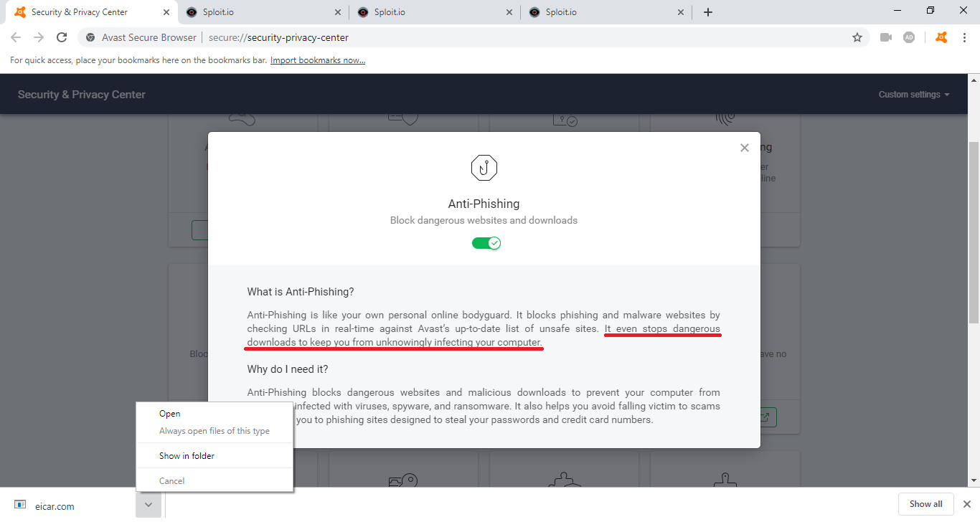This screenshot has width=980, height=522.
Task: Open the browser three-dot menu
Action: pyautogui.click(x=964, y=37)
